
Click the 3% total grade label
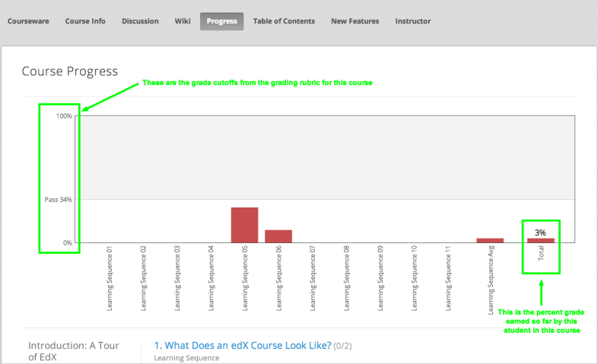point(540,232)
